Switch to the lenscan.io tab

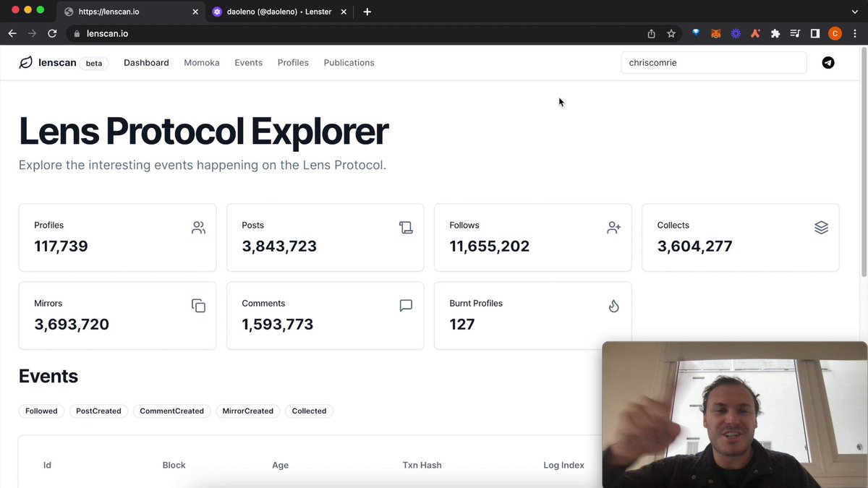pyautogui.click(x=130, y=12)
